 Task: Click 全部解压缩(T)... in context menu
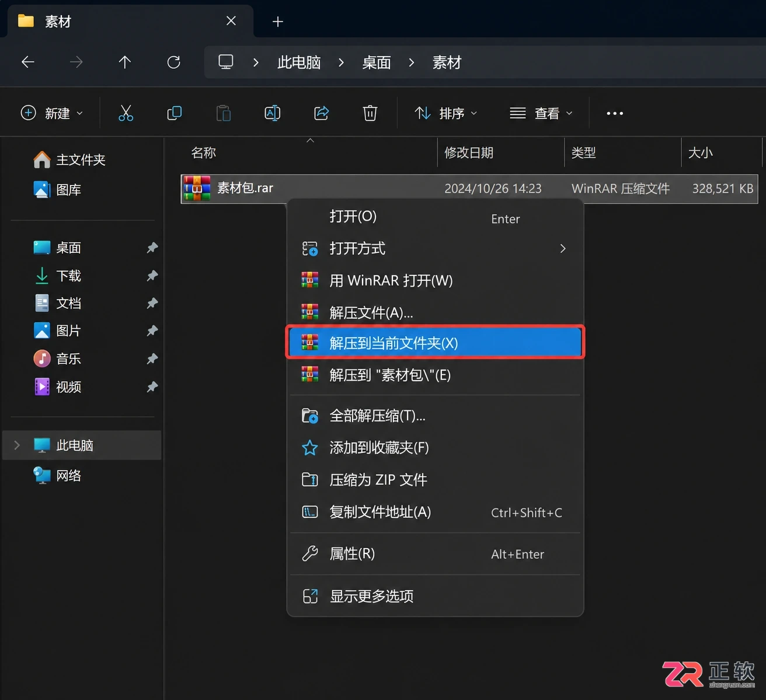click(x=436, y=416)
